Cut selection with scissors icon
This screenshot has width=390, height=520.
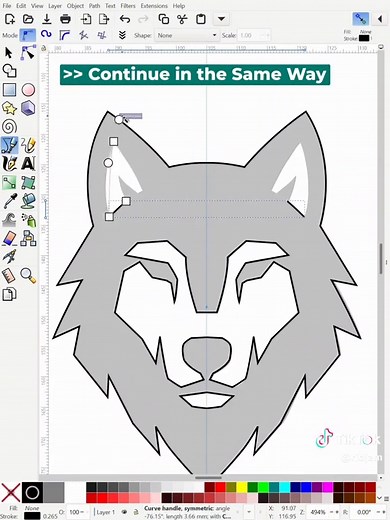(x=182, y=19)
